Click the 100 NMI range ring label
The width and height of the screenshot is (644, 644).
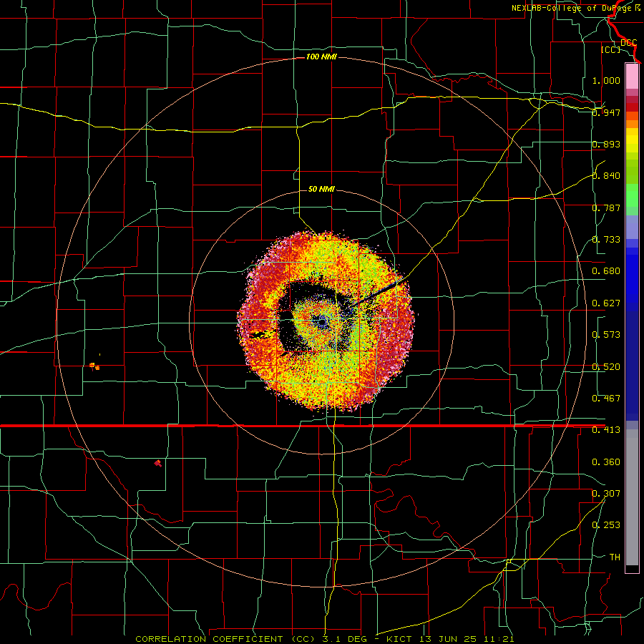pos(321,57)
